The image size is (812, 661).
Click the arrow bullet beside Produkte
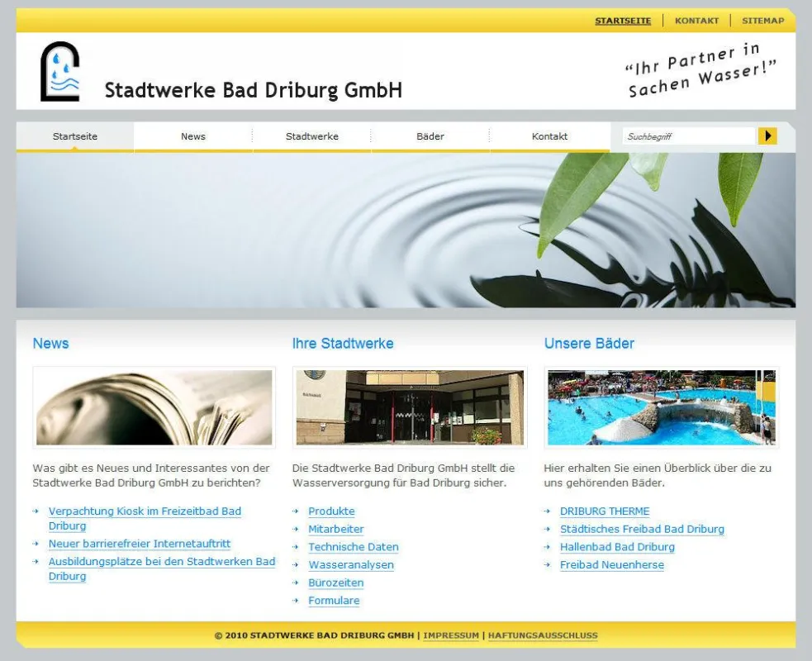point(296,511)
